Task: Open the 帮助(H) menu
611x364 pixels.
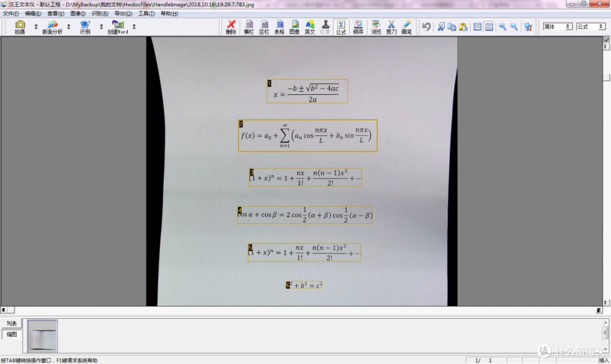Action: click(x=169, y=14)
